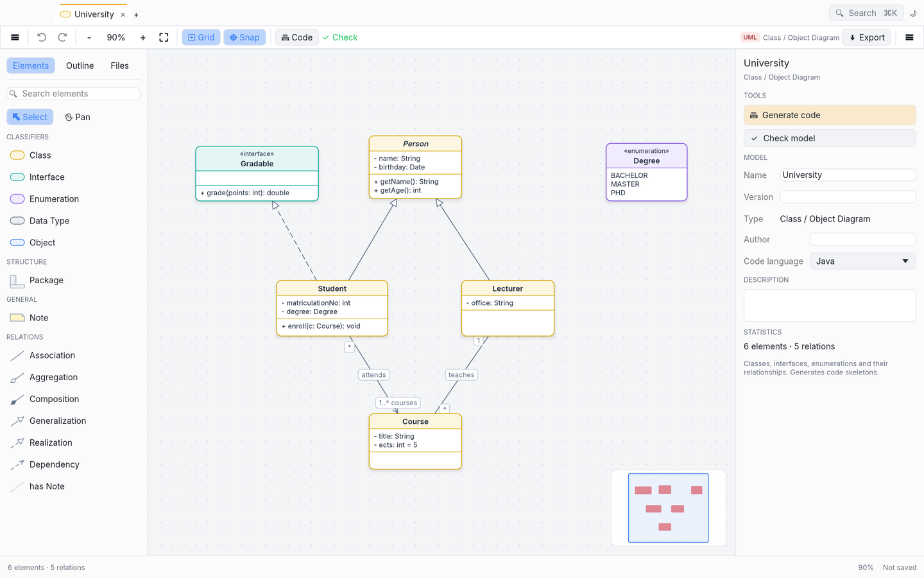Click the Search elements field
Viewport: 924px width, 578px height.
(x=73, y=94)
